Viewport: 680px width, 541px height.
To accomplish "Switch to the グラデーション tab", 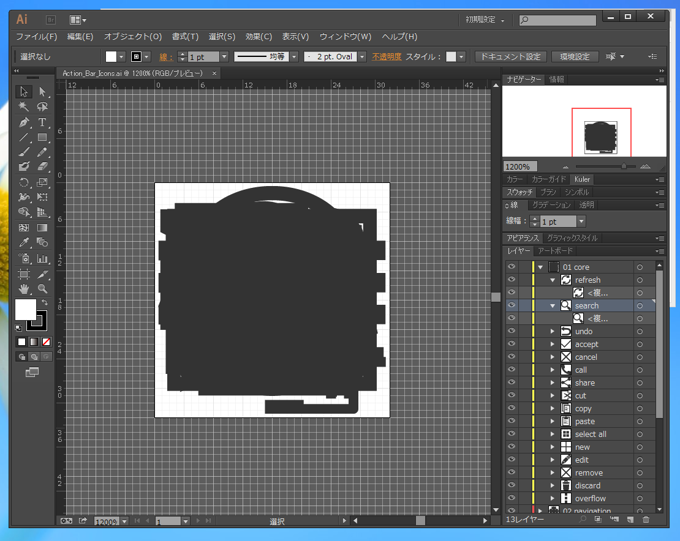I will pyautogui.click(x=552, y=205).
